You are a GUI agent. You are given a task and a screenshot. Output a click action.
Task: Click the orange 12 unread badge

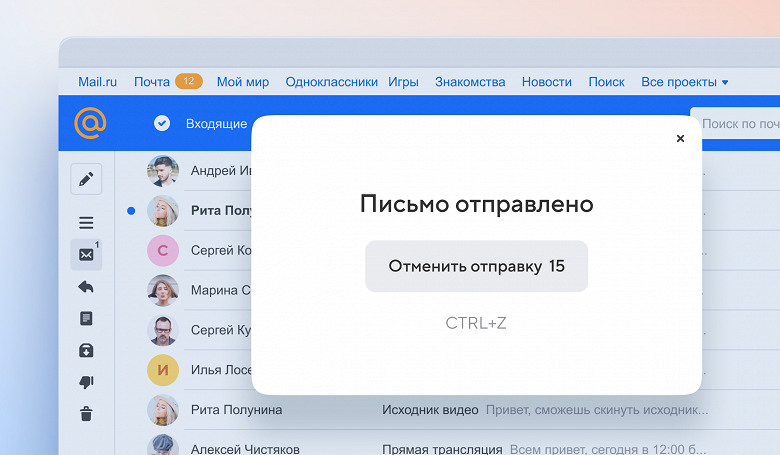[x=189, y=81]
